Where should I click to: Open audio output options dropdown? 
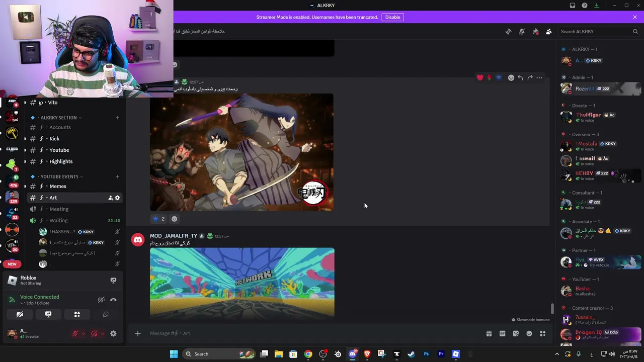[103, 333]
